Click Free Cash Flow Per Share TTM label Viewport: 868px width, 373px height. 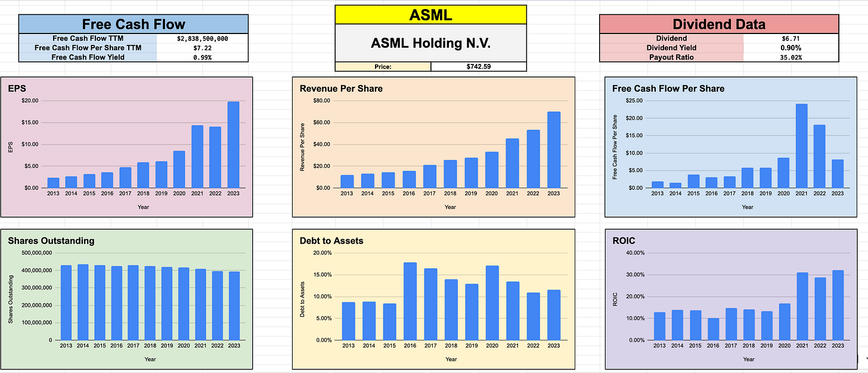point(88,48)
